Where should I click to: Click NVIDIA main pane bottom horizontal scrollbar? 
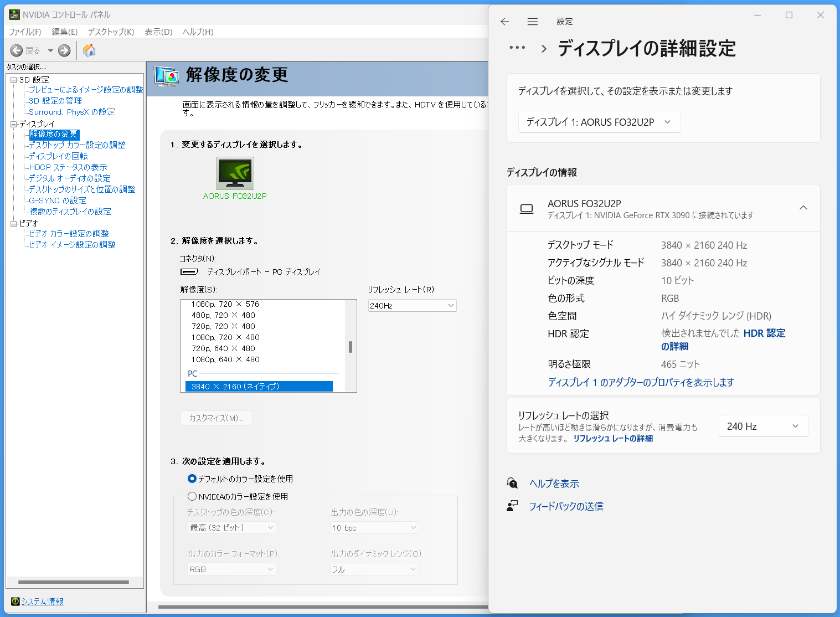click(323, 607)
